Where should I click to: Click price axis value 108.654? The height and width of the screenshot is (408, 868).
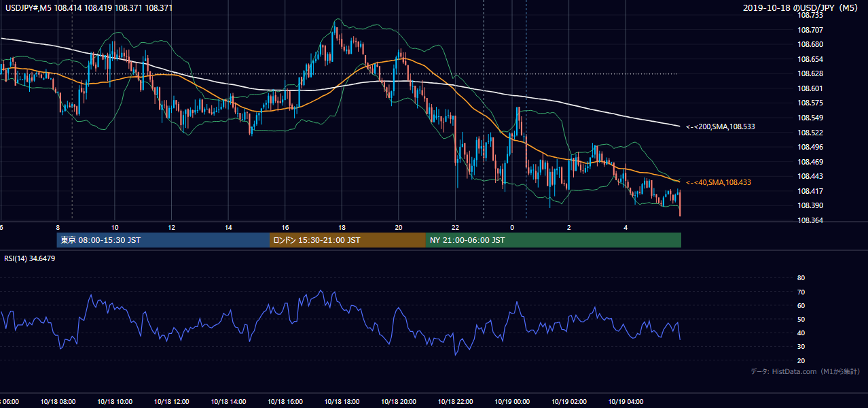pos(810,59)
